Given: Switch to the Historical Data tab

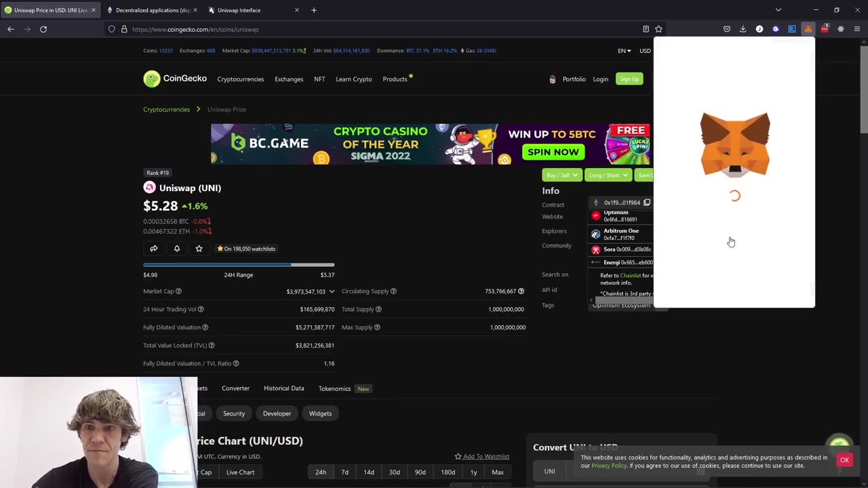Looking at the screenshot, I should 283,388.
